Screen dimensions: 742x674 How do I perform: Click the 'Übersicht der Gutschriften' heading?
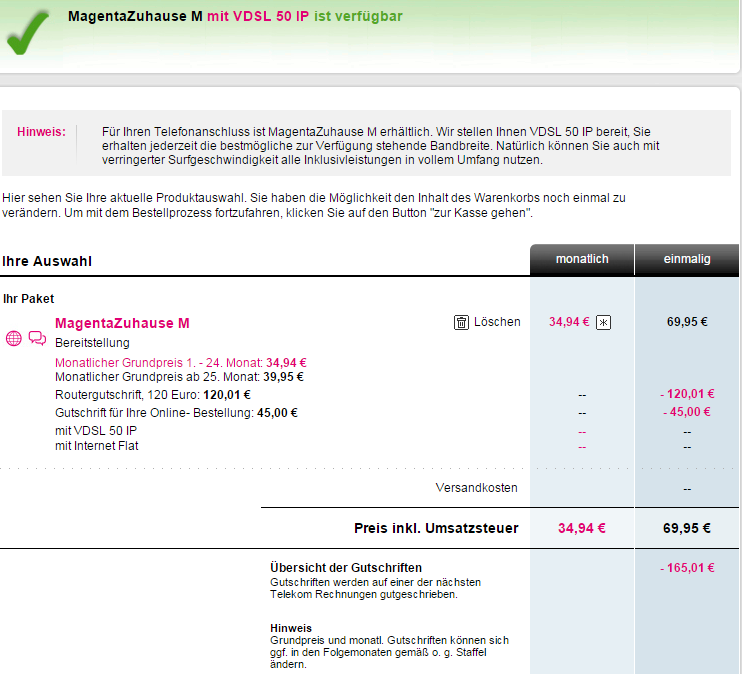click(346, 568)
